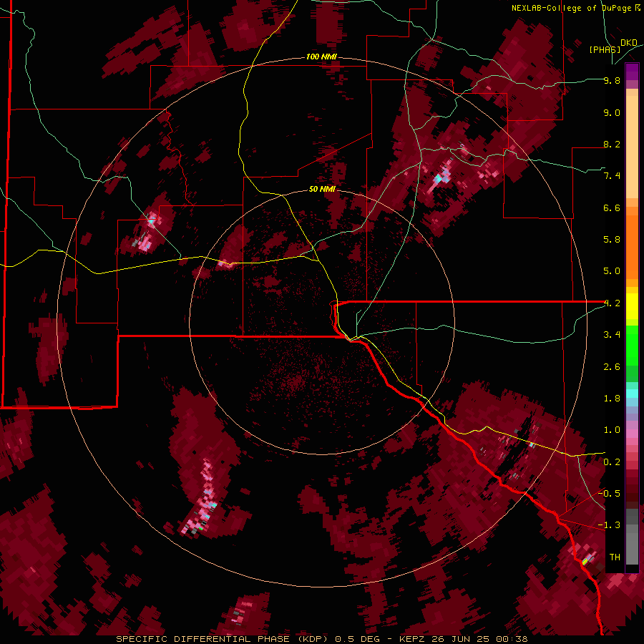The height and width of the screenshot is (644, 644).
Task: Pick the pink segment of the color bar
Action: coord(632,434)
